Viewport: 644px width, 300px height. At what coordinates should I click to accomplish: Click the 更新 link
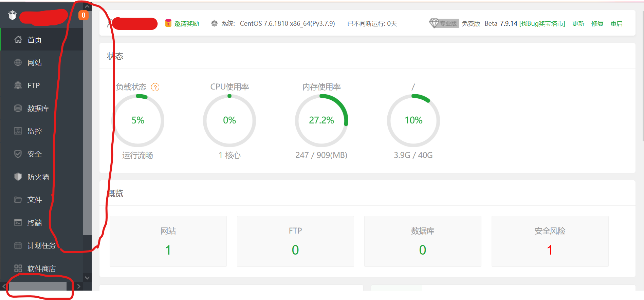pyautogui.click(x=578, y=23)
